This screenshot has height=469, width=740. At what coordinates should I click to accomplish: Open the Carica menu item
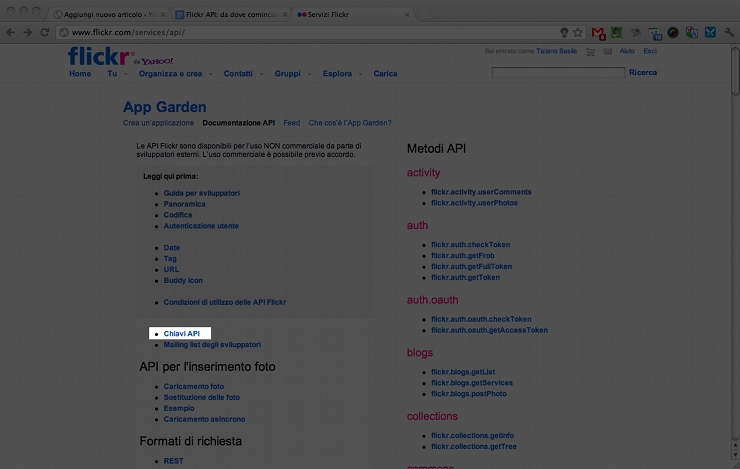click(385, 74)
